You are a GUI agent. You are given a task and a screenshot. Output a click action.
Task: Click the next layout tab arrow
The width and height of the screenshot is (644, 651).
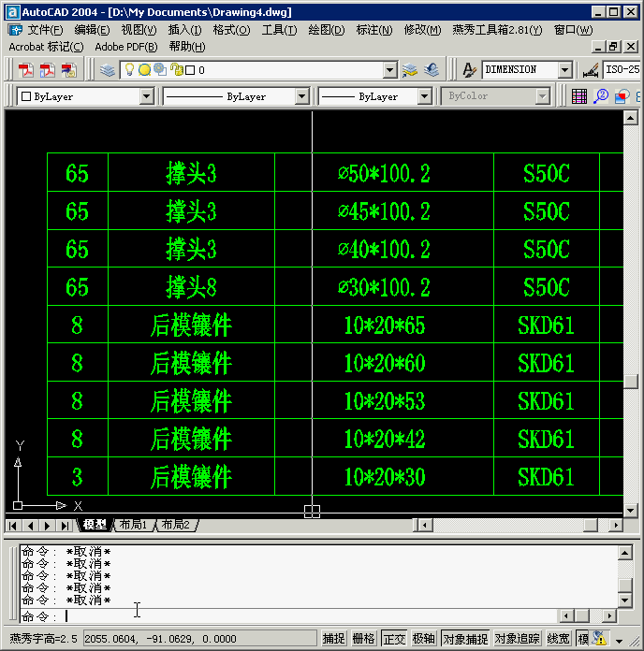pos(48,526)
